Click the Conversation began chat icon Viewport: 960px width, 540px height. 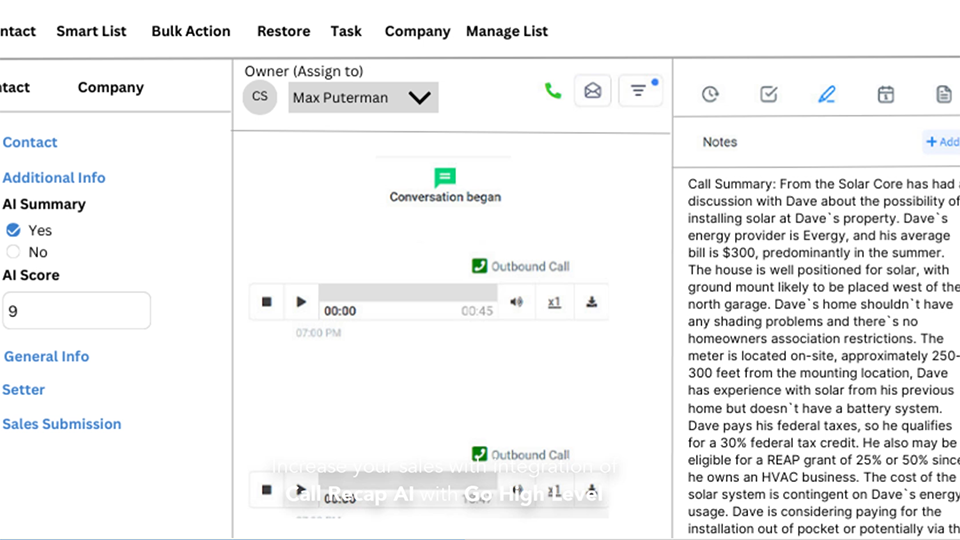pyautogui.click(x=445, y=178)
